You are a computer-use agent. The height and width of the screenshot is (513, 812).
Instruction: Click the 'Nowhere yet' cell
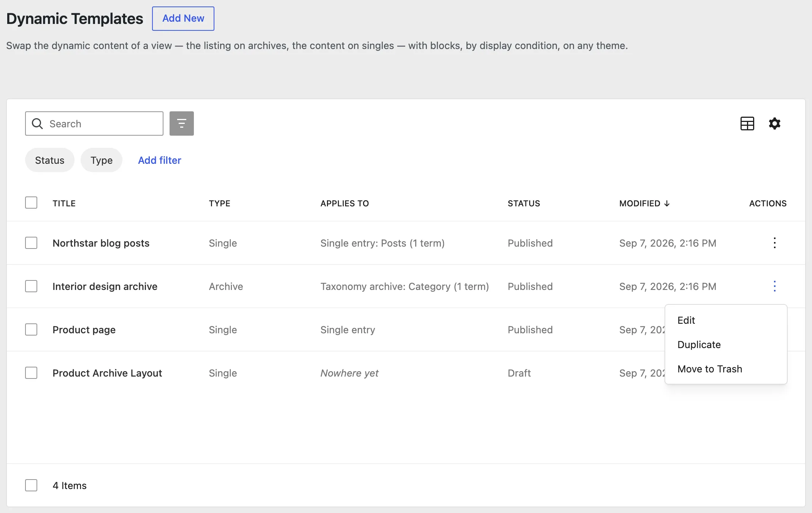(x=349, y=373)
